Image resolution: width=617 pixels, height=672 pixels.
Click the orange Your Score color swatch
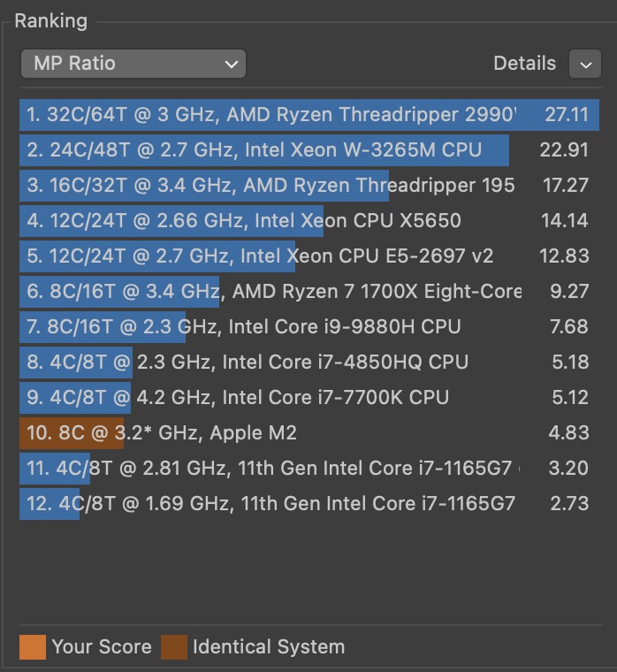coord(32,646)
